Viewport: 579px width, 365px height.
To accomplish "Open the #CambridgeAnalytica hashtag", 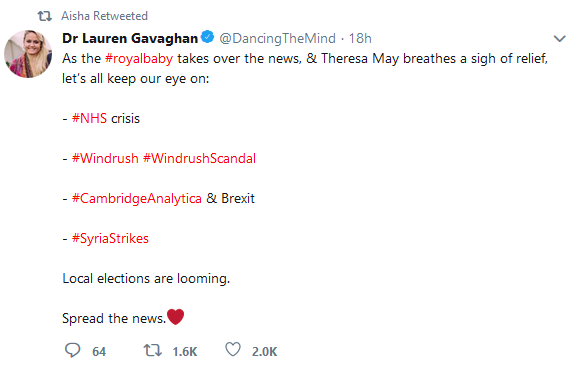I will [x=137, y=199].
